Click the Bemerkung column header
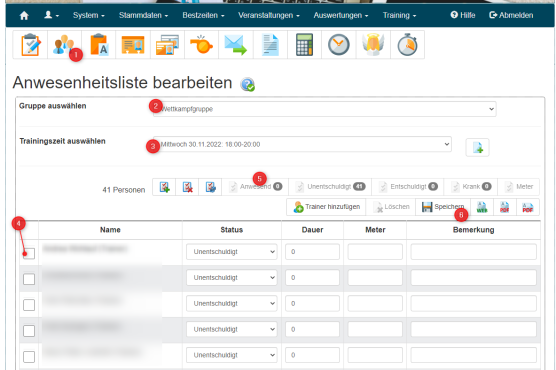 pos(473,230)
